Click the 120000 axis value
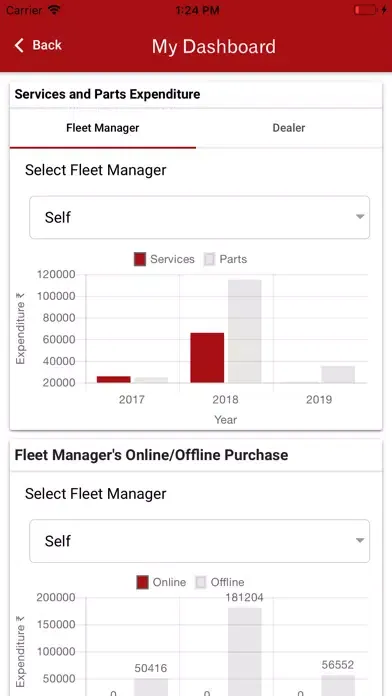The height and width of the screenshot is (696, 392). pyautogui.click(x=57, y=275)
